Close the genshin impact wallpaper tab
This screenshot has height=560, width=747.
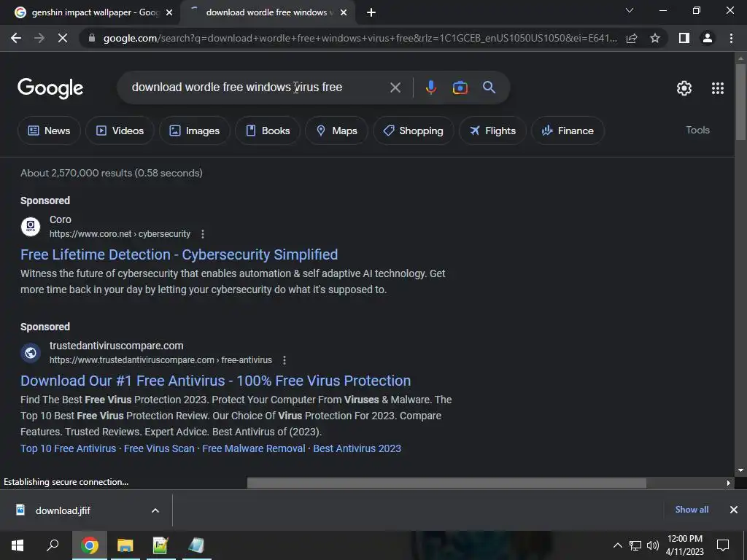(x=169, y=13)
